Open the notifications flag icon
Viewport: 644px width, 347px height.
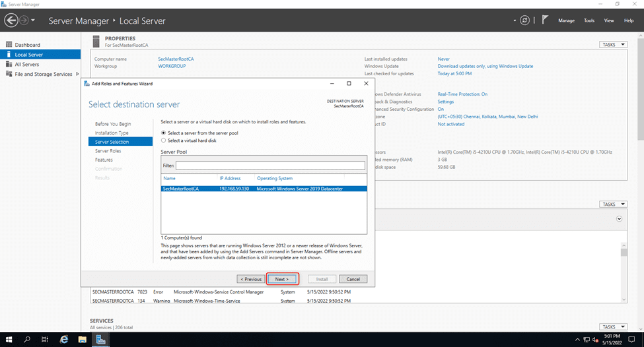pos(545,20)
